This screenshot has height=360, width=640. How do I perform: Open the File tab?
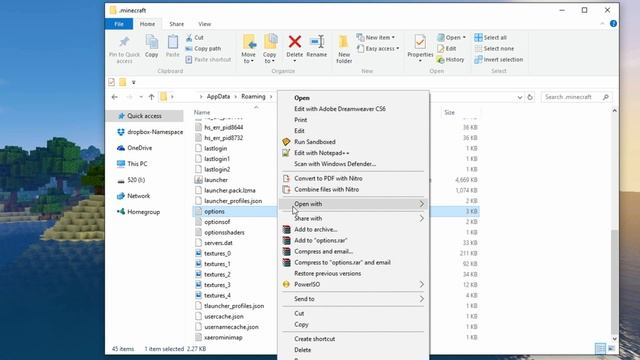119,24
